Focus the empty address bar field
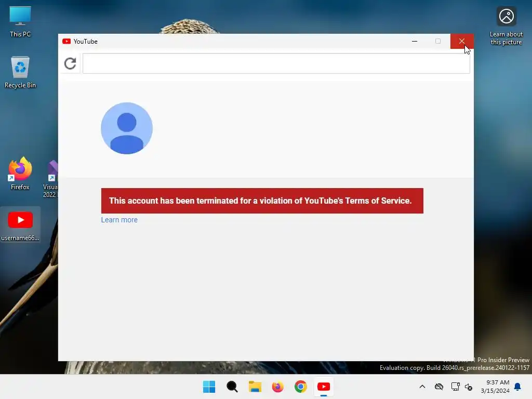 tap(276, 63)
